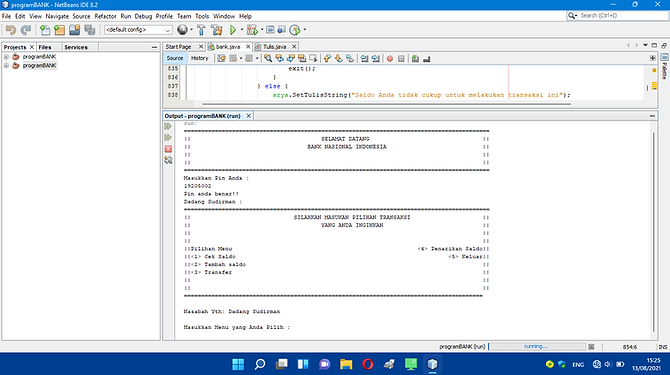
Task: Switch to the Services panel tab
Action: tap(76, 47)
